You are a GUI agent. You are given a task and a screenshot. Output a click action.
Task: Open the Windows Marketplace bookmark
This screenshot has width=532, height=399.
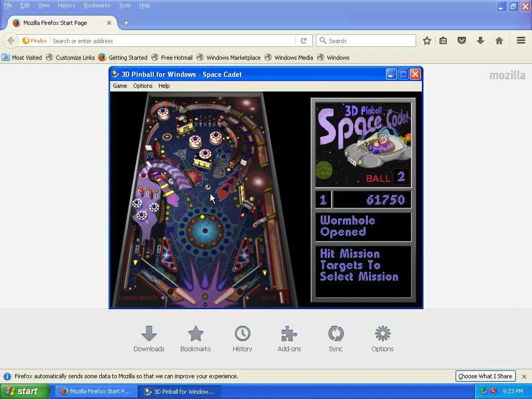(229, 57)
